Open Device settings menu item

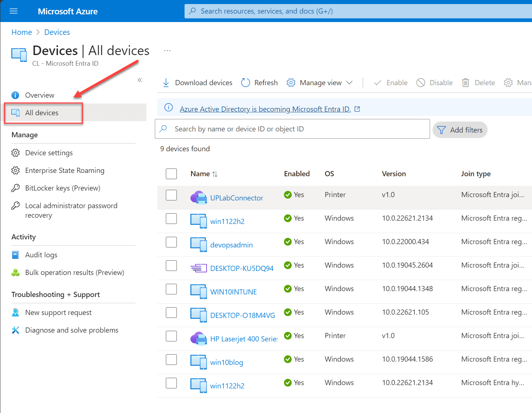click(x=49, y=153)
